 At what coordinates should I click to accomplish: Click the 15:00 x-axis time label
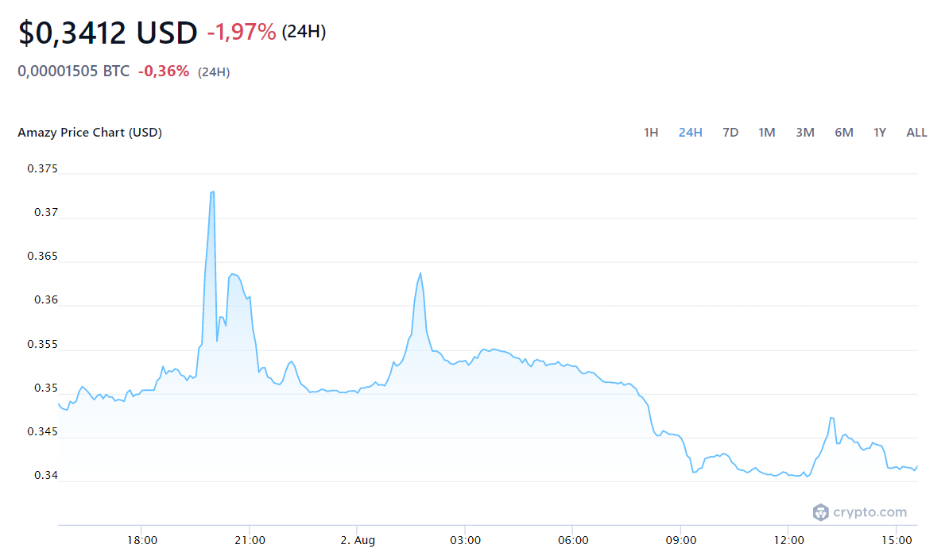click(x=896, y=541)
